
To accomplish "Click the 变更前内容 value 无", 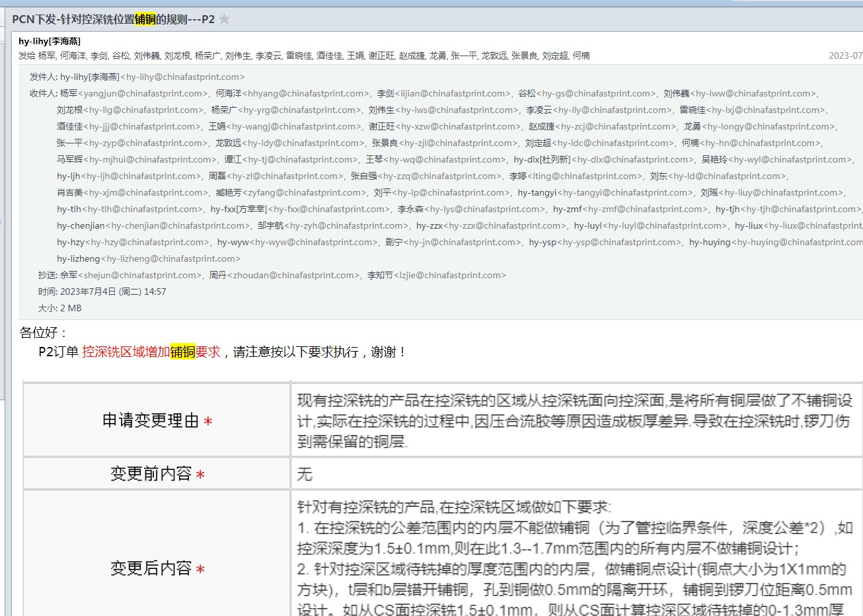I will (305, 474).
